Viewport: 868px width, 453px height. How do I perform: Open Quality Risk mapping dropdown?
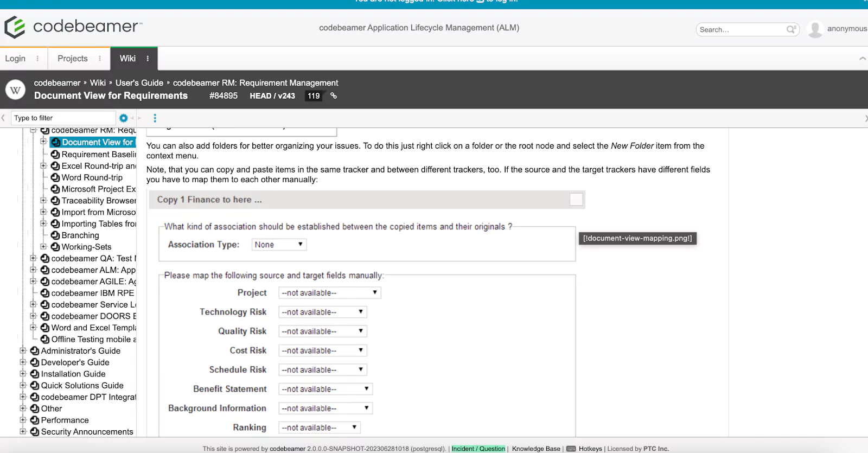coord(323,331)
